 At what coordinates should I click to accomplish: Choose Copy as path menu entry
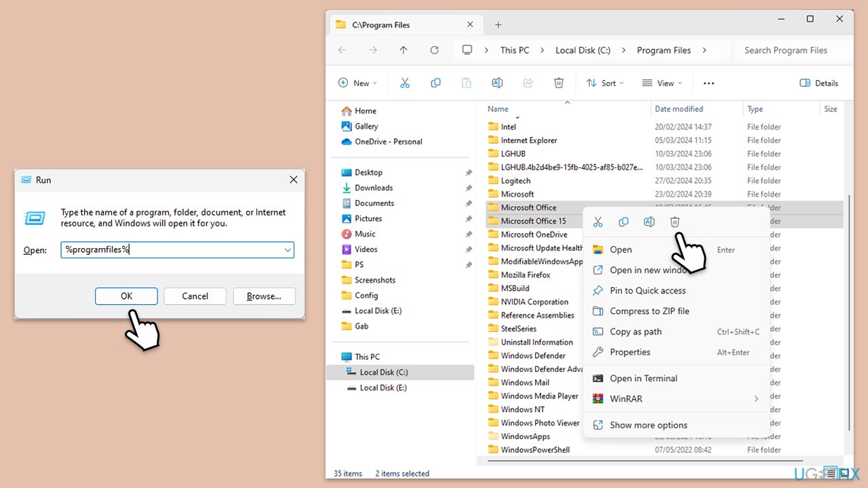coord(676,331)
